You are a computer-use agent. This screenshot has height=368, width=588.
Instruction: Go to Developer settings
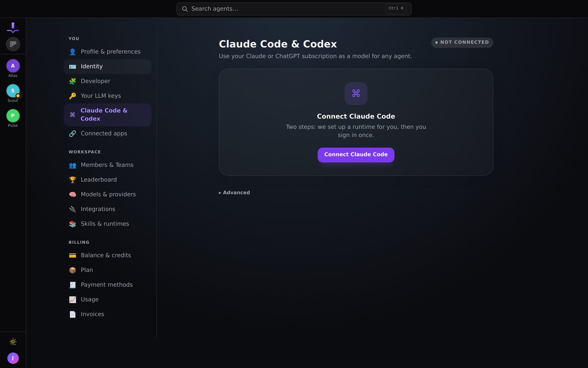click(x=107, y=81)
